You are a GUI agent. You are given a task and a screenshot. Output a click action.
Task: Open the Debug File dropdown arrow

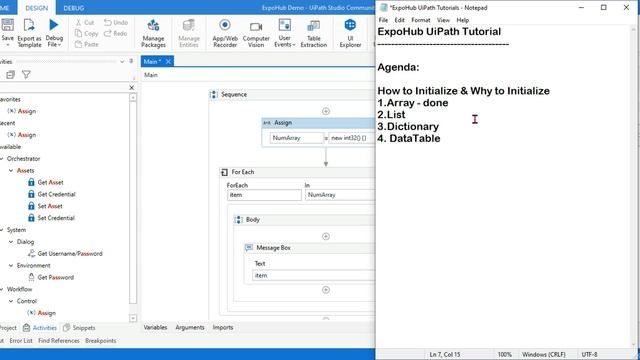59,45
